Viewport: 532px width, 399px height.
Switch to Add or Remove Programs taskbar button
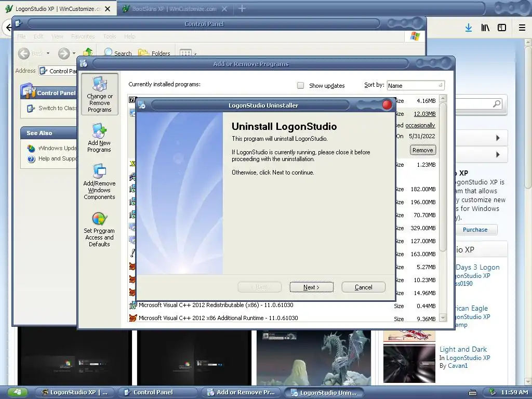pos(241,392)
